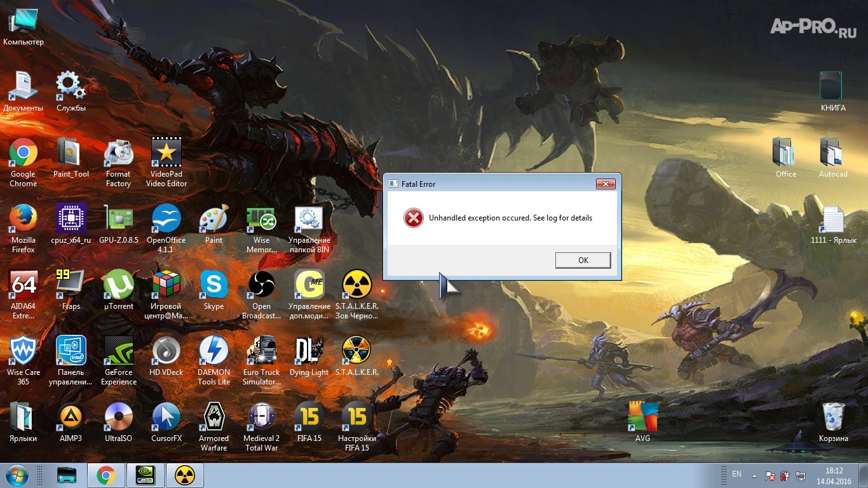This screenshot has width=868, height=488.
Task: Select the Документы desktop shortcut
Action: tap(24, 93)
